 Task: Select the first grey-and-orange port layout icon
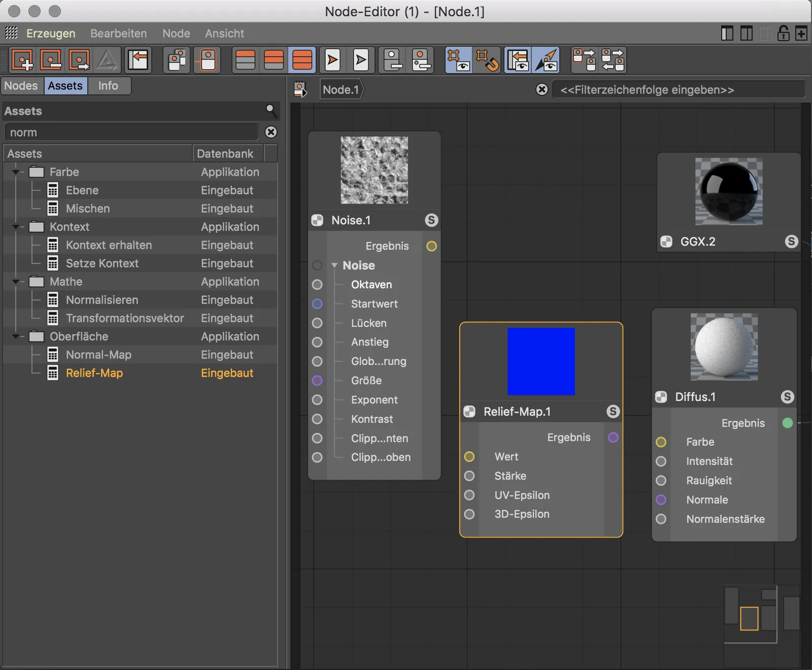click(246, 60)
